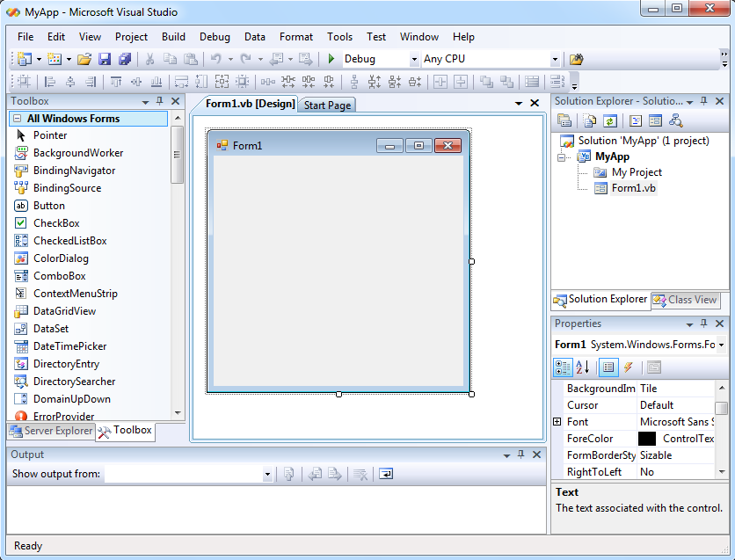This screenshot has height=560, width=735.
Task: Toggle auto-hide pin on Properties panel
Action: click(x=703, y=324)
